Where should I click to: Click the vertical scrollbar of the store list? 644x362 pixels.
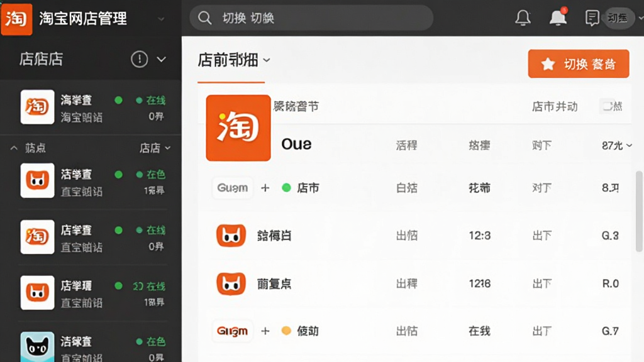click(639, 211)
